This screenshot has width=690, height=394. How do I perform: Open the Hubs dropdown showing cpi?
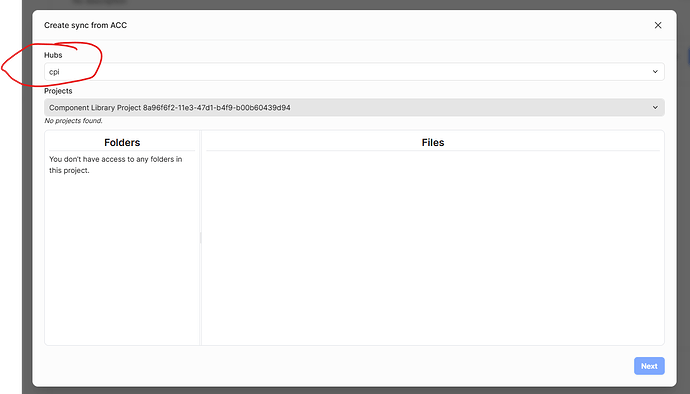click(354, 72)
